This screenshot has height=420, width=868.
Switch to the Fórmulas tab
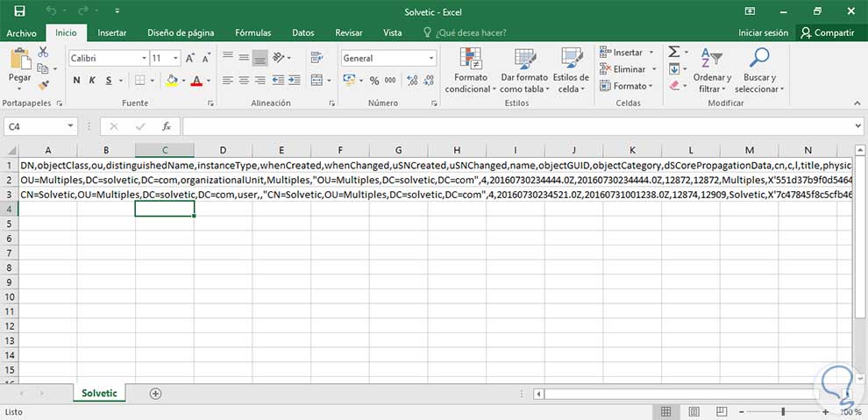point(253,33)
